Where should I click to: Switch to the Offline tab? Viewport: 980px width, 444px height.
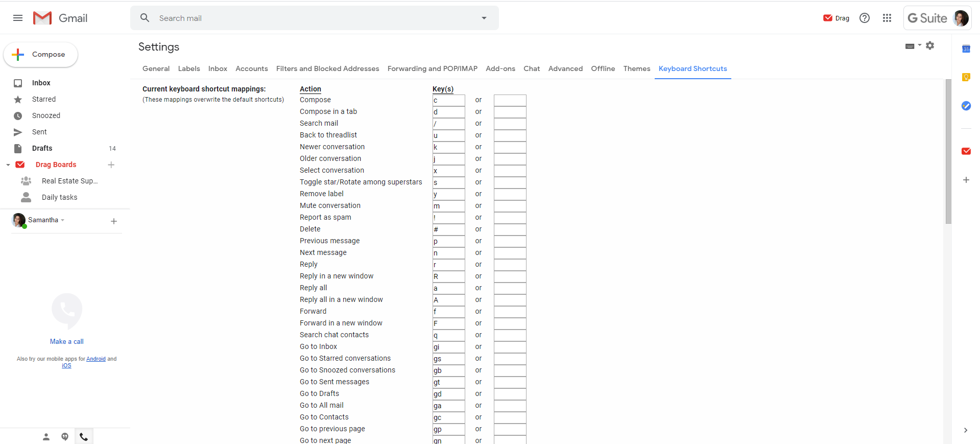pyautogui.click(x=603, y=68)
